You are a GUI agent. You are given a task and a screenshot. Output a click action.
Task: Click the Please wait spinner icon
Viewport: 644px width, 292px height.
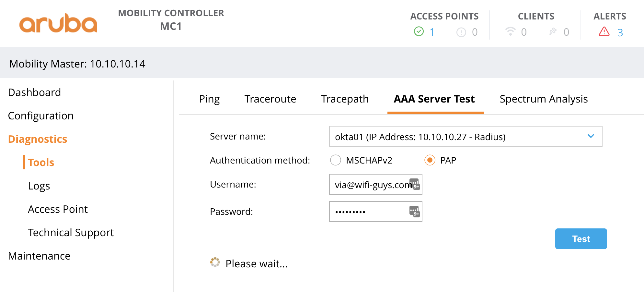point(215,262)
